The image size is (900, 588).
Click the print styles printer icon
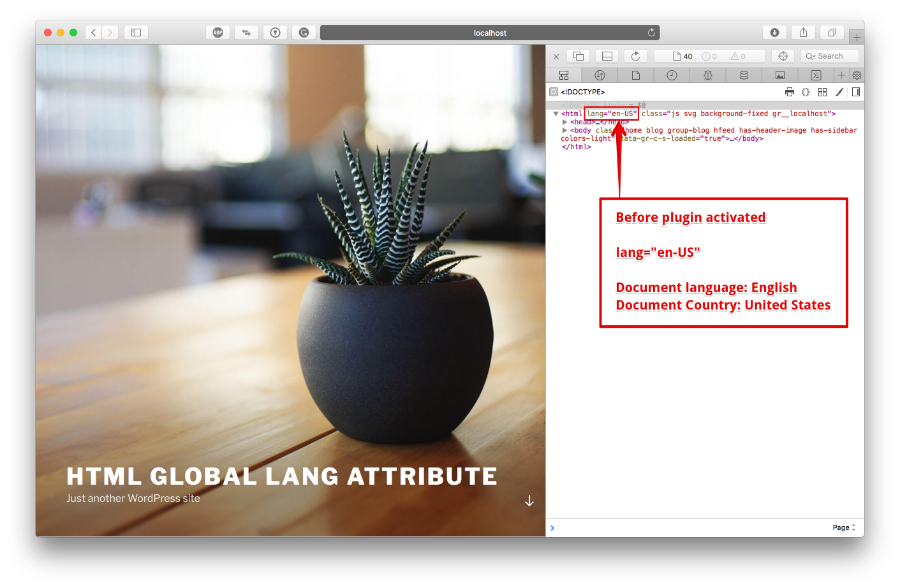tap(790, 92)
